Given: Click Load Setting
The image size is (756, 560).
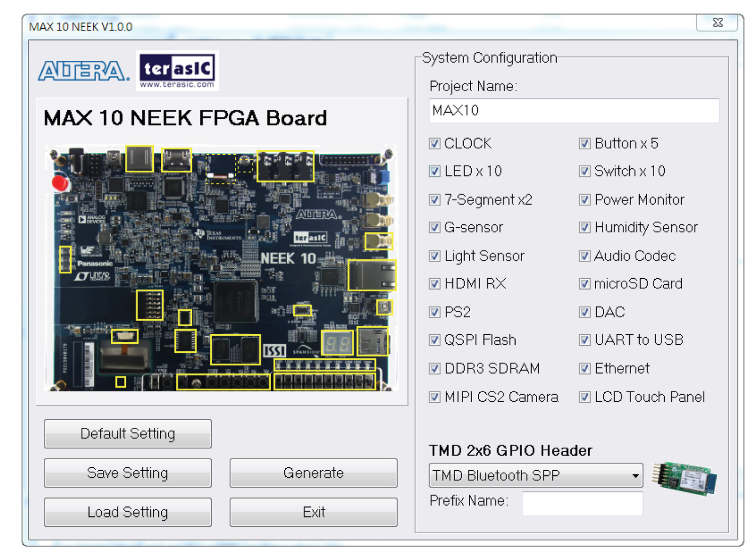Looking at the screenshot, I should 128,512.
